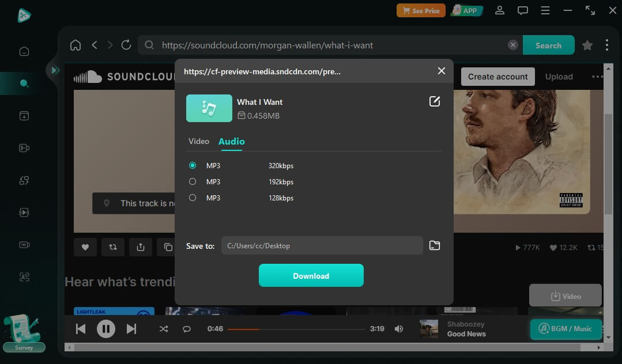Open the HD enhancer icon in the left sidebar

tap(24, 245)
